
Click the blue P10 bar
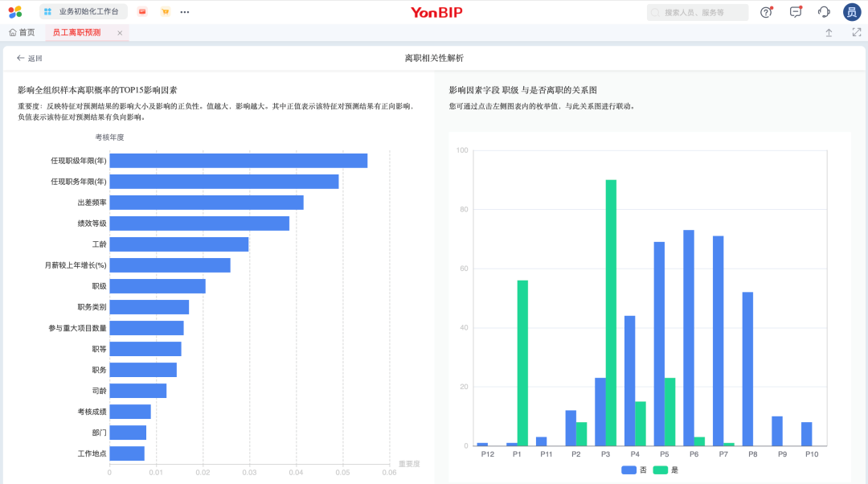click(807, 434)
